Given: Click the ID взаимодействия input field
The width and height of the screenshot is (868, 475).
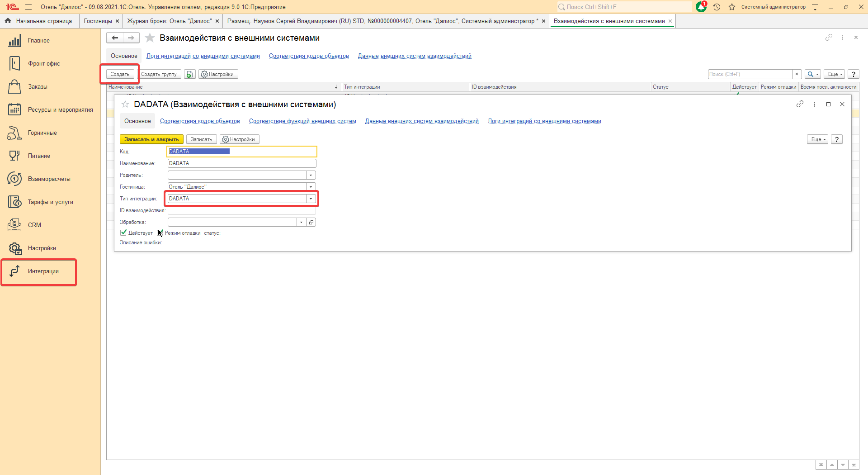Looking at the screenshot, I should coord(242,210).
